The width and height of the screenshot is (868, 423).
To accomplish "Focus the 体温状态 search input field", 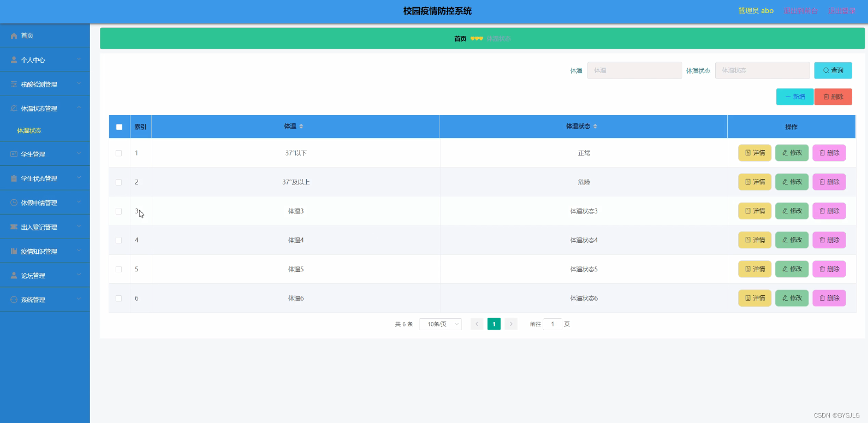I will point(763,70).
